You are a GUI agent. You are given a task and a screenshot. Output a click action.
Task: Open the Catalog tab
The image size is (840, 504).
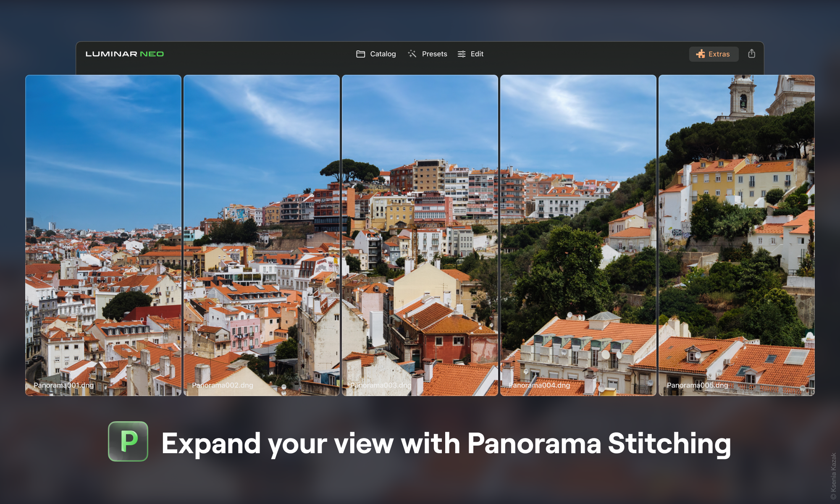click(x=383, y=54)
